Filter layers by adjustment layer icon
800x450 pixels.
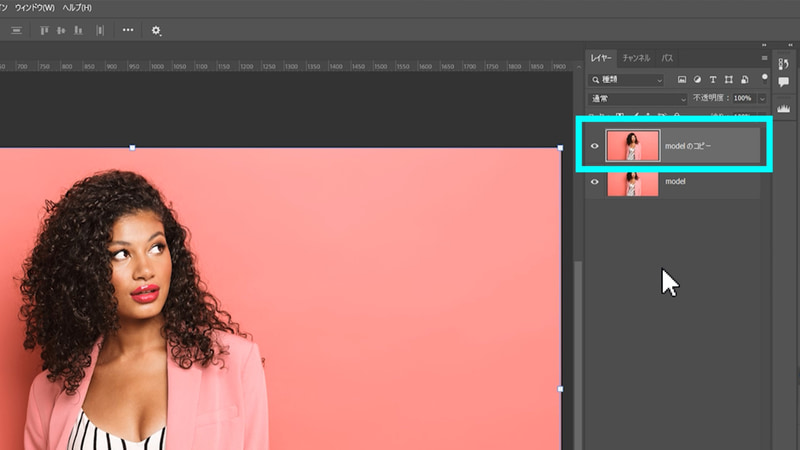[697, 80]
